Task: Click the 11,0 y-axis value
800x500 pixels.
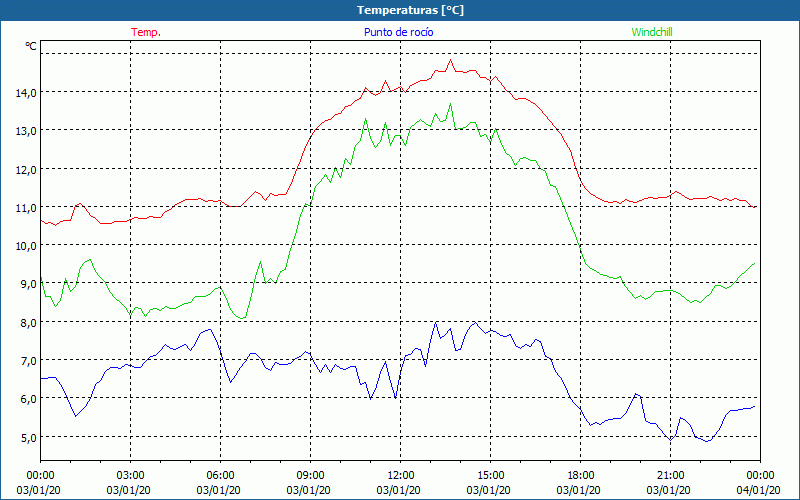Action: [x=26, y=207]
